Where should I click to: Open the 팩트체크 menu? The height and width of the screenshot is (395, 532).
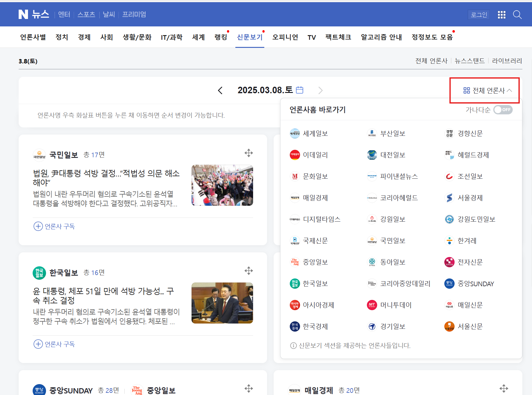pos(338,37)
